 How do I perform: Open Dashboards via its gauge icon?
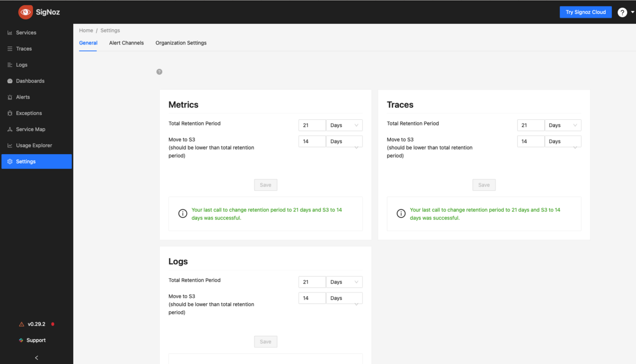[10, 81]
